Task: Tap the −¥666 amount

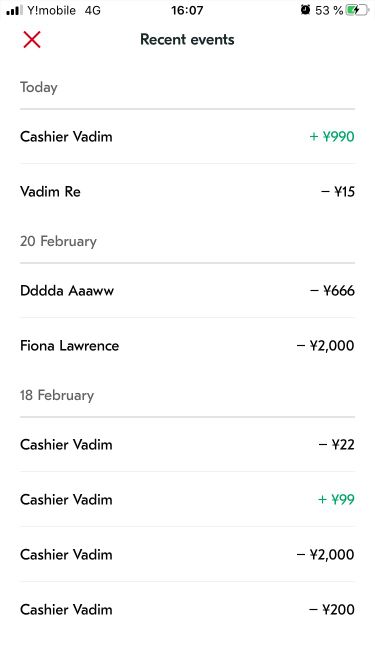Action: (x=332, y=291)
